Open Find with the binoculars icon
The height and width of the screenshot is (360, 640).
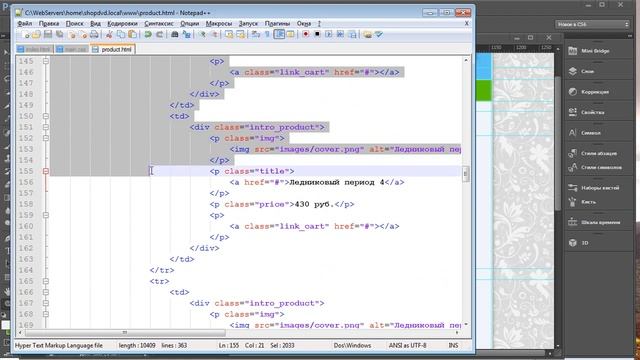pos(175,35)
